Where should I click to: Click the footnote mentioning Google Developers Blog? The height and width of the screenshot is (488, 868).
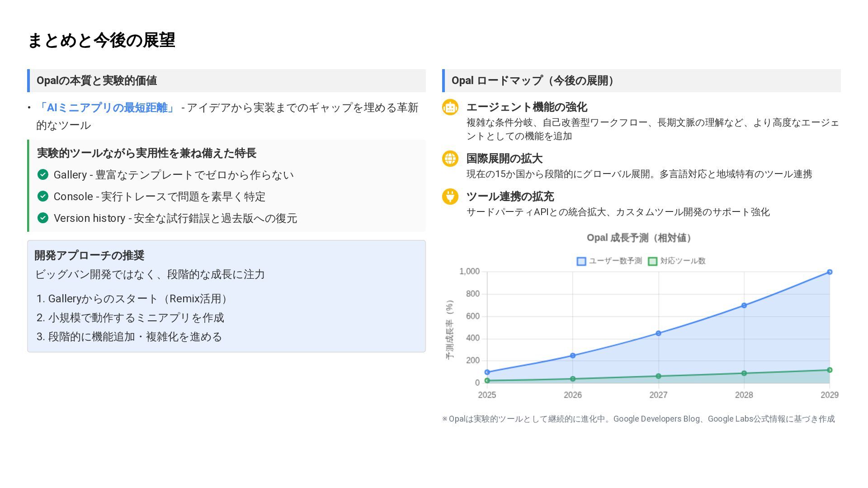[x=638, y=419]
